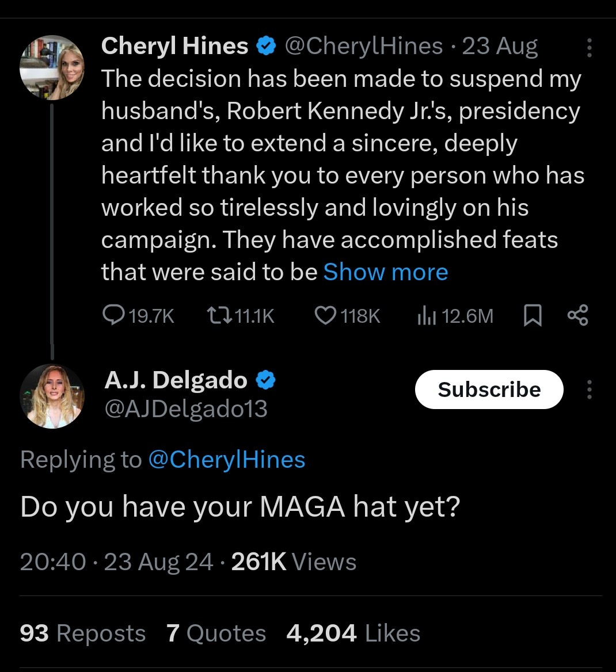Bookmark Cheryl Hines' post
The height and width of the screenshot is (672, 616).
(533, 315)
